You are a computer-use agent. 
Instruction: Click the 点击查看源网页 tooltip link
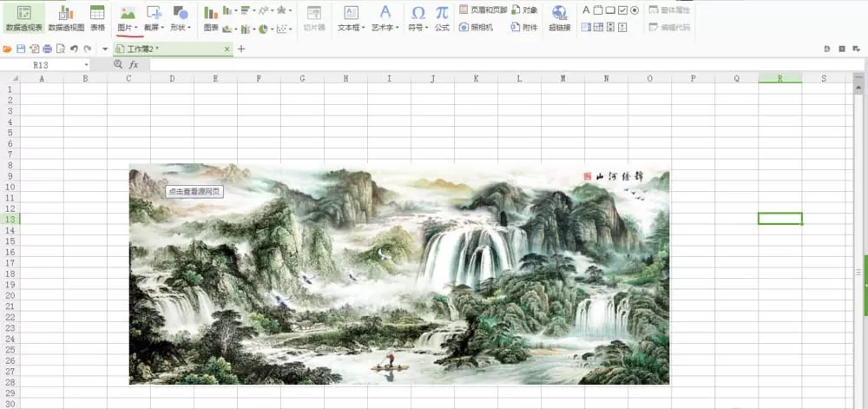[194, 192]
